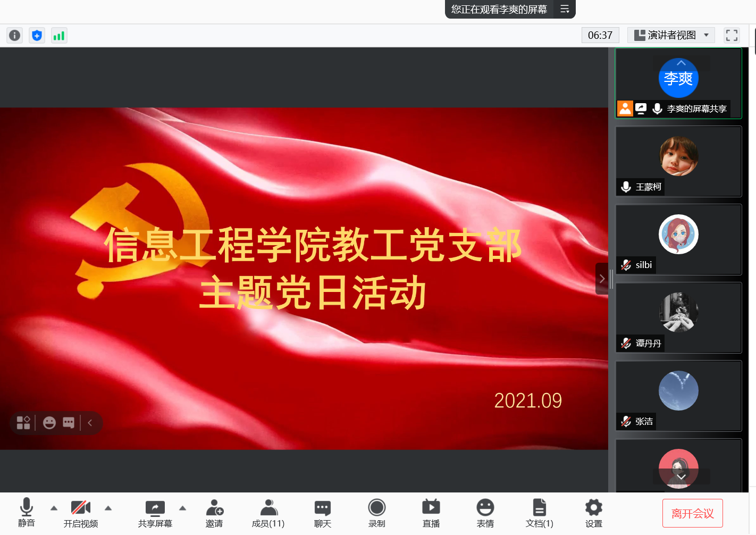The image size is (756, 535).
Task: Check the green network signal icon
Action: (x=59, y=36)
